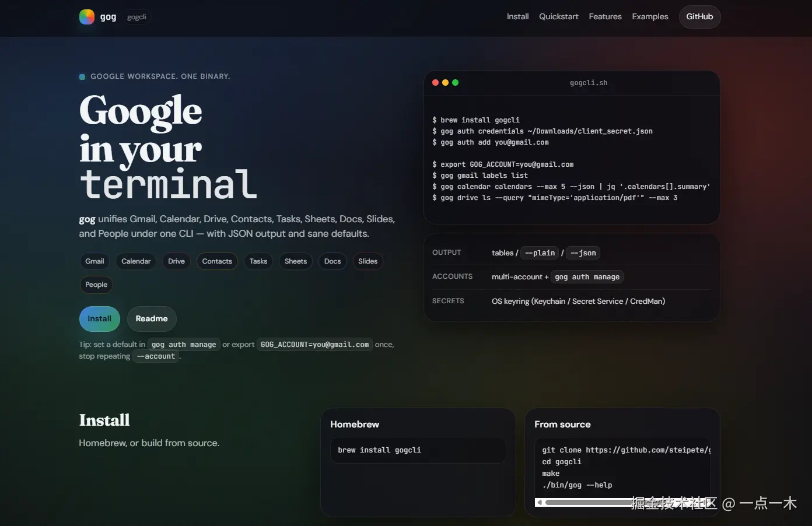
Task: Click the 'export GOG_ACCOUNT=you@gmail.com' terminal line
Action: 503,164
